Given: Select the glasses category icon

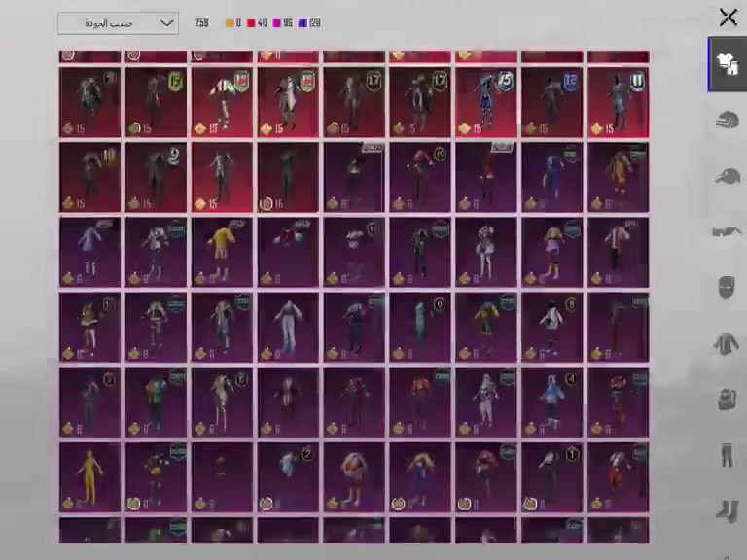Looking at the screenshot, I should click(727, 231).
